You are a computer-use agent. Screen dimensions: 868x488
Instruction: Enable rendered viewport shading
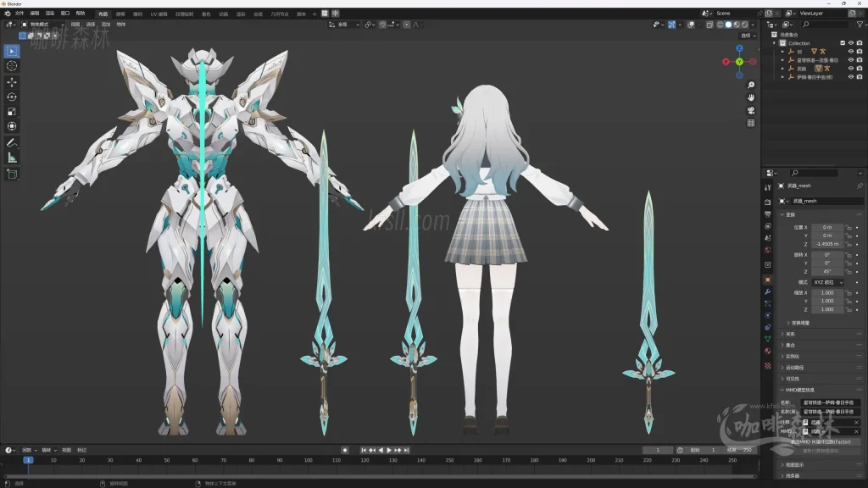pyautogui.click(x=744, y=25)
